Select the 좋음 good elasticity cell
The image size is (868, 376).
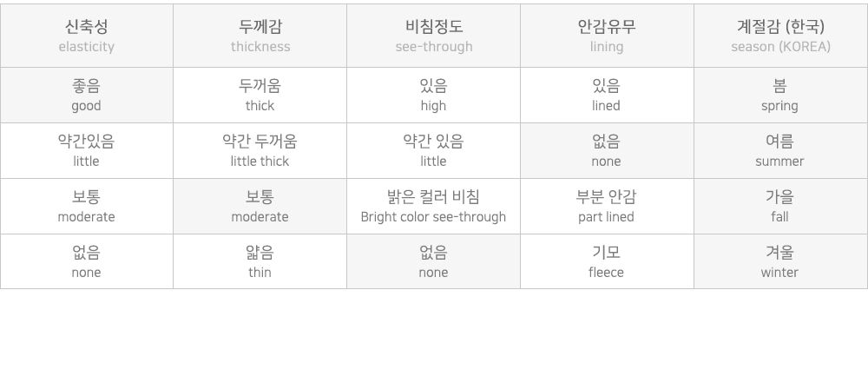click(x=87, y=95)
